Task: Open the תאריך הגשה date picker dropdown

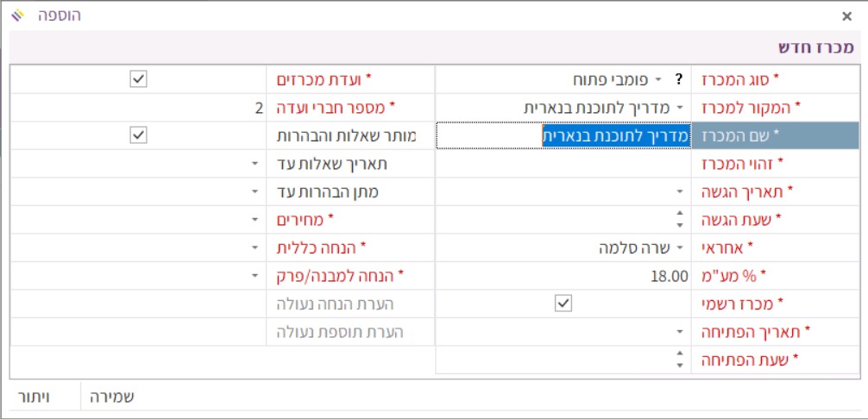Action: [x=678, y=191]
